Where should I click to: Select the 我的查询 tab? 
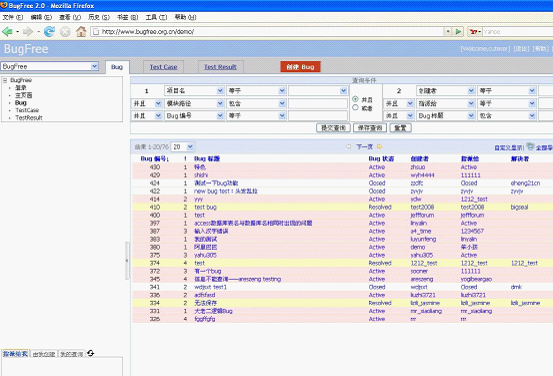[72, 354]
